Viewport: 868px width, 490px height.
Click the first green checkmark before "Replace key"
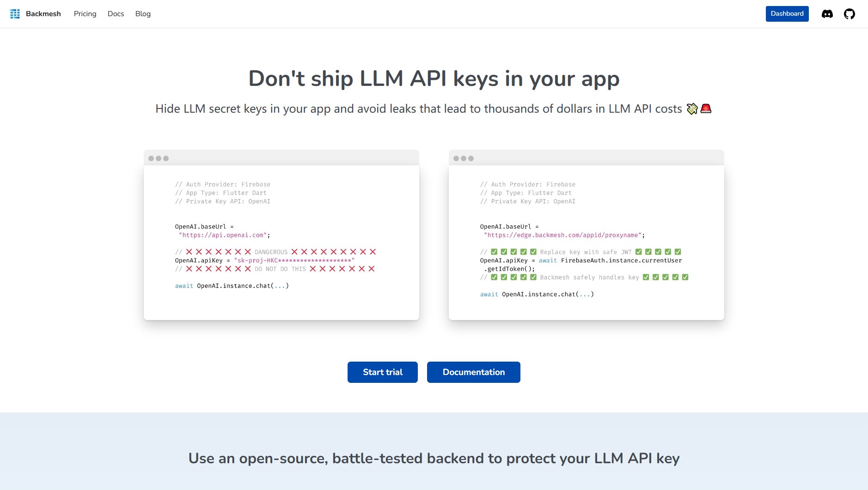[494, 252]
